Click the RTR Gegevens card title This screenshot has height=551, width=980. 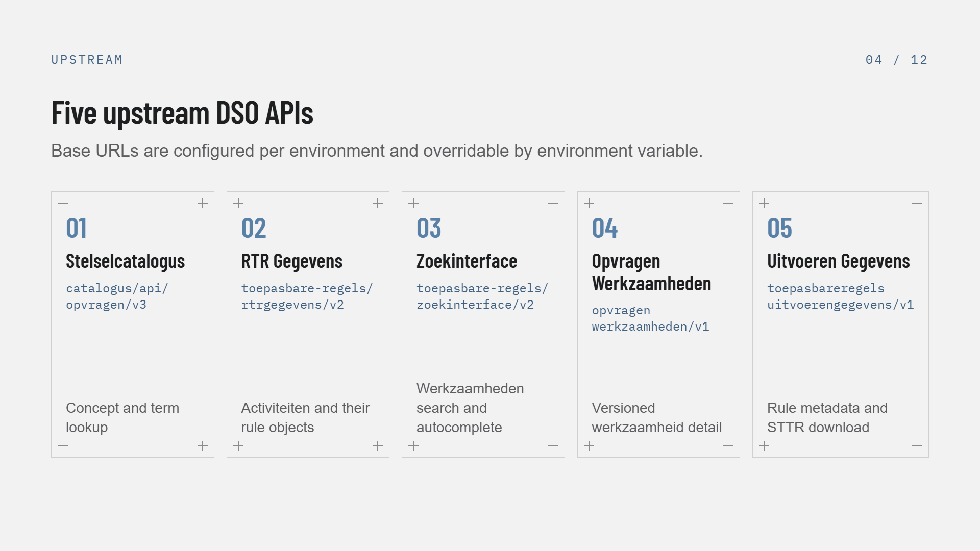click(292, 261)
